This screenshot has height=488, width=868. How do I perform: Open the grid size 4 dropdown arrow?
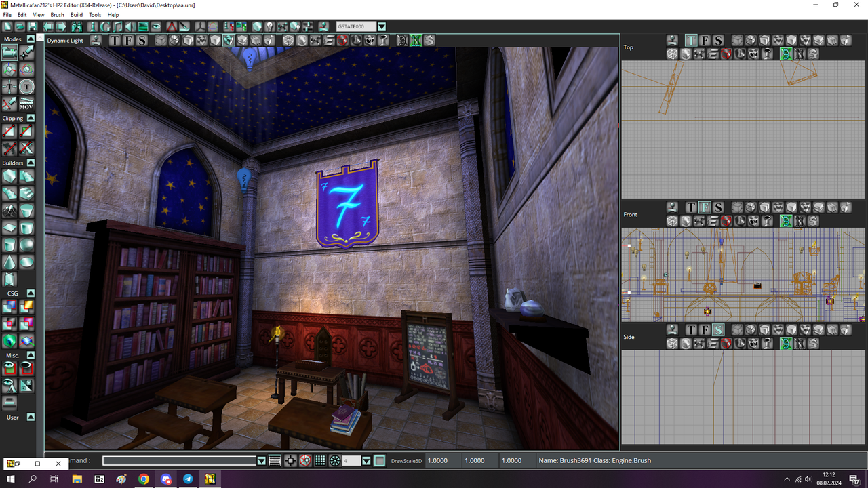tap(366, 461)
